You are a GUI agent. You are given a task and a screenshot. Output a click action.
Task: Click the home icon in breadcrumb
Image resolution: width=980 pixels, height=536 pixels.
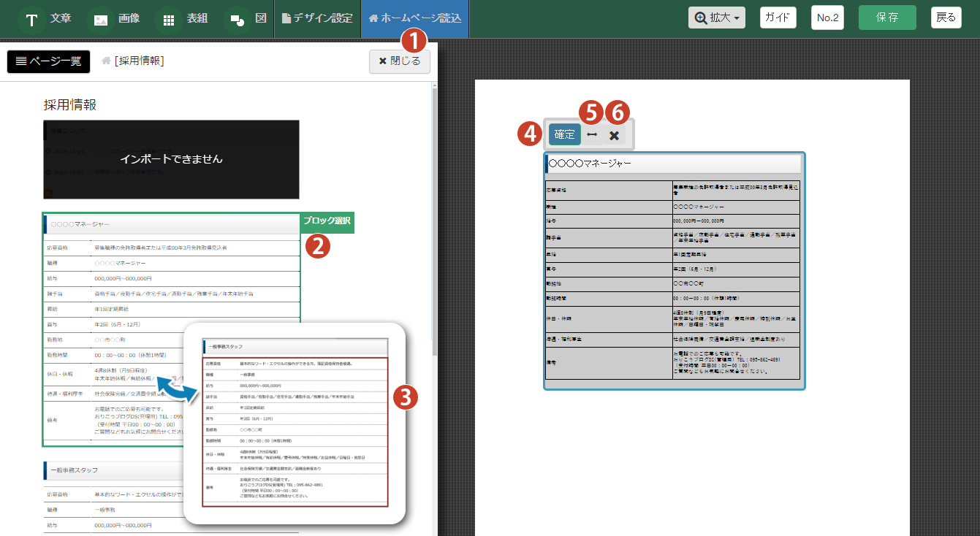click(106, 61)
